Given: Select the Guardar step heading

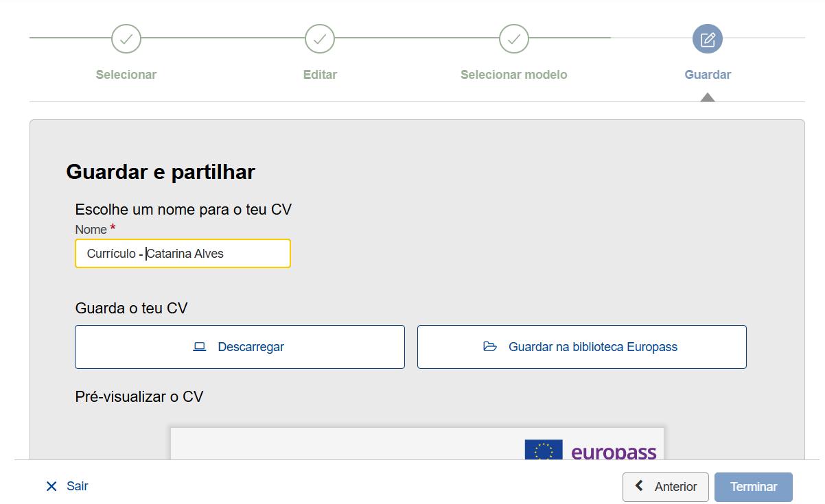Looking at the screenshot, I should (x=708, y=74).
